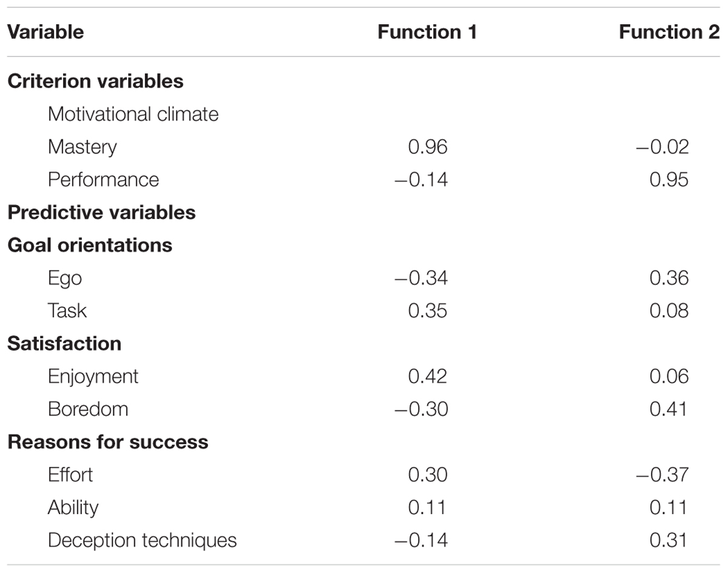
Task: Click Effort Function 2 value −0.37
Action: point(662,474)
